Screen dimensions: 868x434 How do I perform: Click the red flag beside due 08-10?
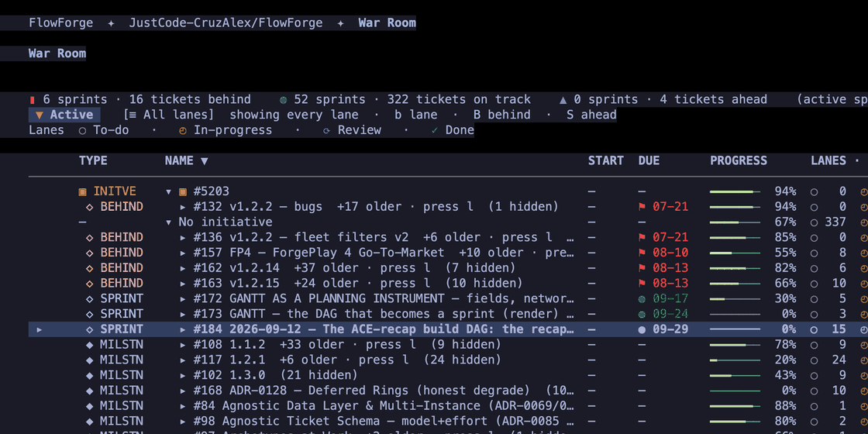click(x=642, y=253)
